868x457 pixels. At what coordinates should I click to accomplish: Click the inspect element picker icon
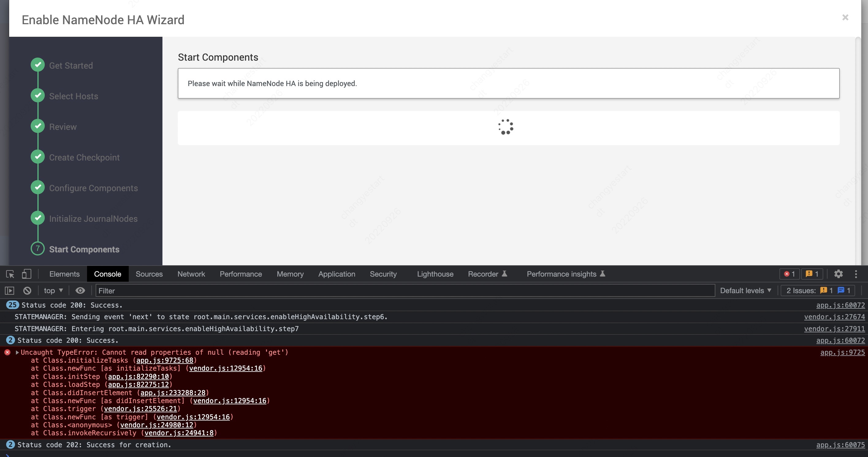click(10, 274)
